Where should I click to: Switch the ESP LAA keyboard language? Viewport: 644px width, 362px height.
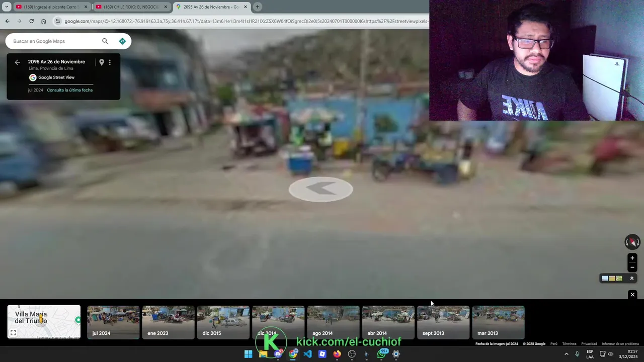pos(590,354)
